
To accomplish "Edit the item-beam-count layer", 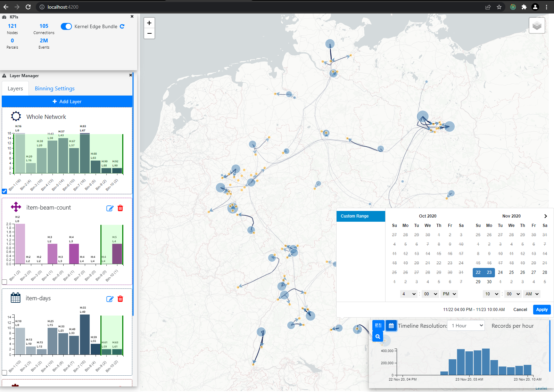I will click(110, 208).
